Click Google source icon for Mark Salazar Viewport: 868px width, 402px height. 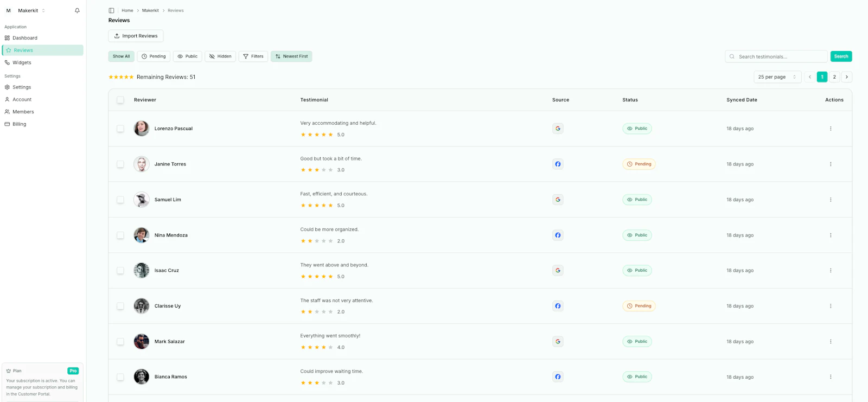point(558,341)
